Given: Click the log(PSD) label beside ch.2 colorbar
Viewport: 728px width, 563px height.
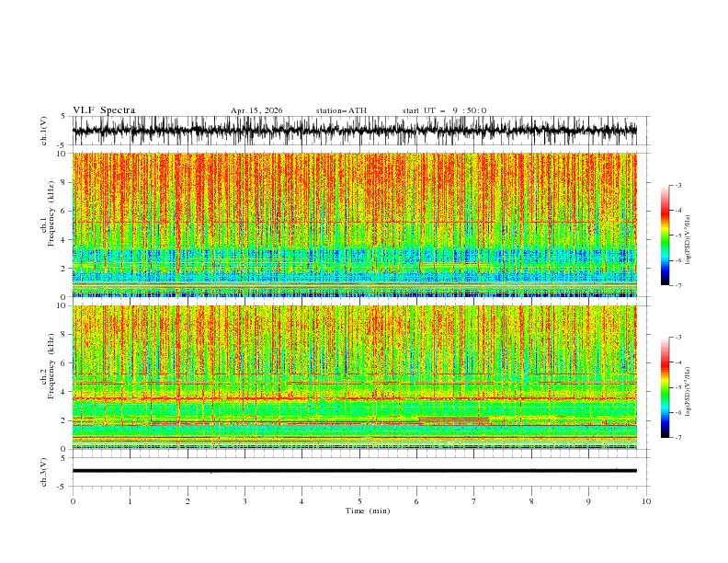Looking at the screenshot, I should 688,392.
